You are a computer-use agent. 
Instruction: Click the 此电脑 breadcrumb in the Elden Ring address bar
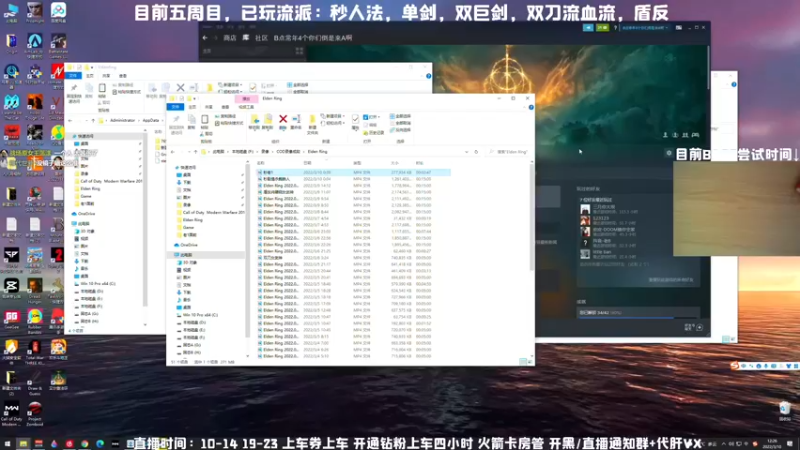[x=218, y=152]
